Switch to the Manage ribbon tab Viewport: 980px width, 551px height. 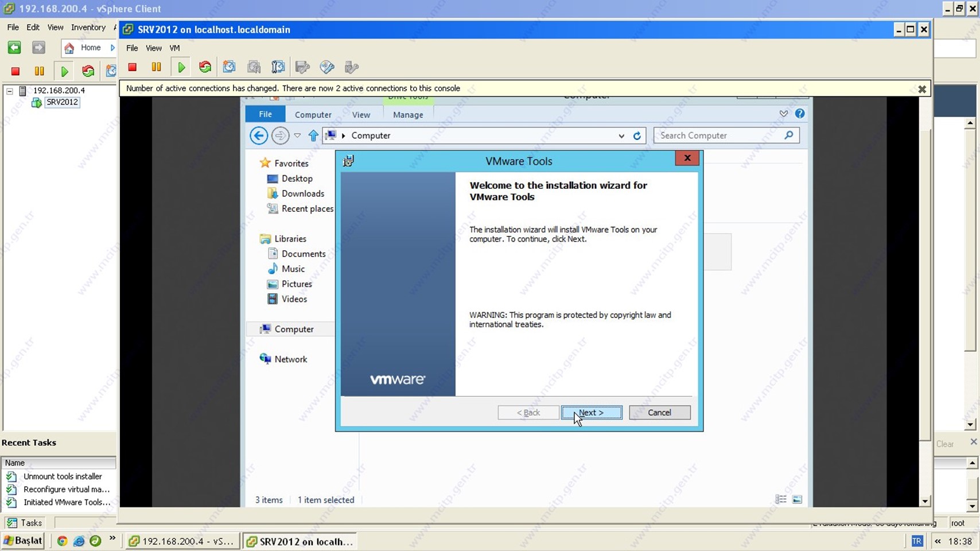(408, 115)
